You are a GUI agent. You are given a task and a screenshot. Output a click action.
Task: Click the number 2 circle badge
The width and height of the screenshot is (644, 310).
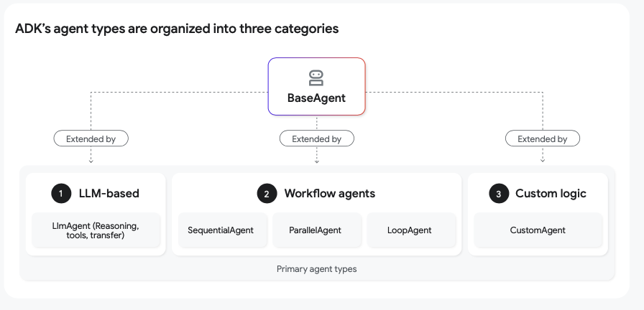[267, 193]
